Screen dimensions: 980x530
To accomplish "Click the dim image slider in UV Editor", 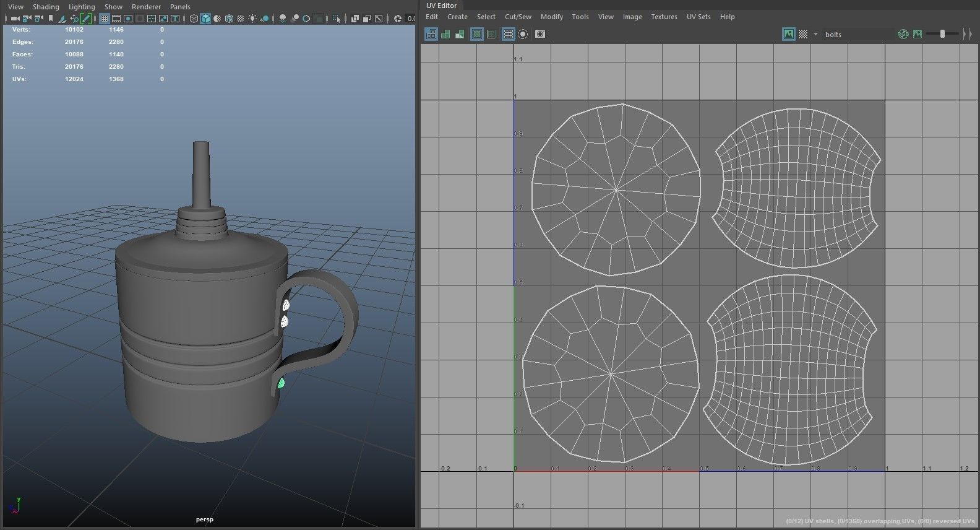I will (942, 34).
